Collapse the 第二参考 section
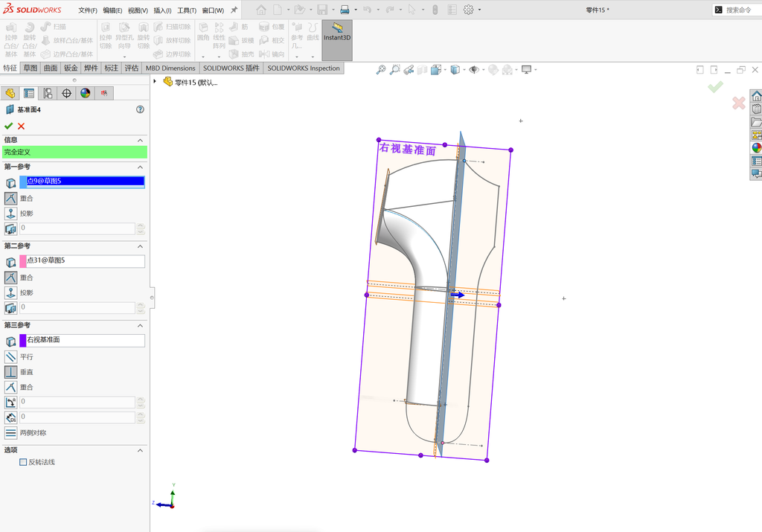Image resolution: width=762 pixels, height=532 pixels. click(140, 246)
